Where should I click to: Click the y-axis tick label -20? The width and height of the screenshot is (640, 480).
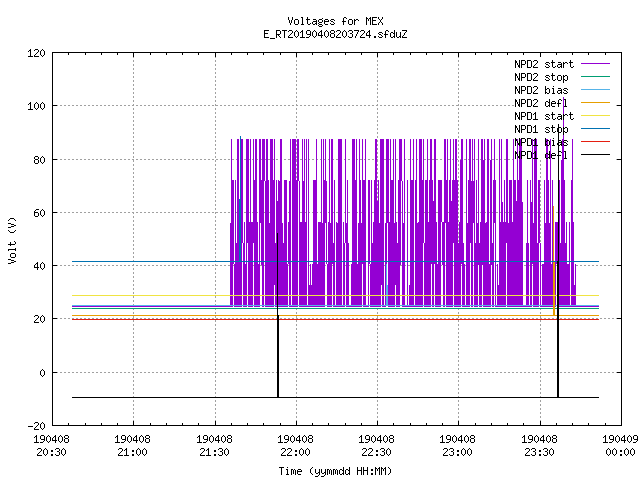(36, 426)
